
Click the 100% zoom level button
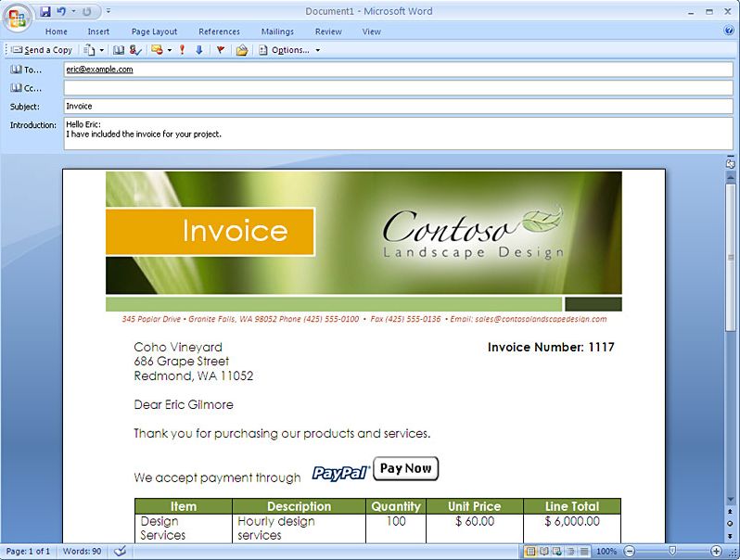(x=606, y=551)
